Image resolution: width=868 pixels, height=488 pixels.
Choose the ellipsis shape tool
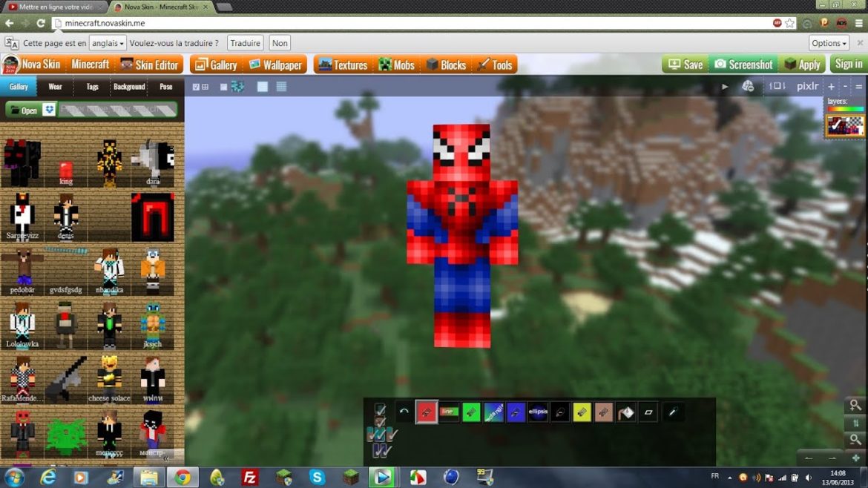[538, 412]
